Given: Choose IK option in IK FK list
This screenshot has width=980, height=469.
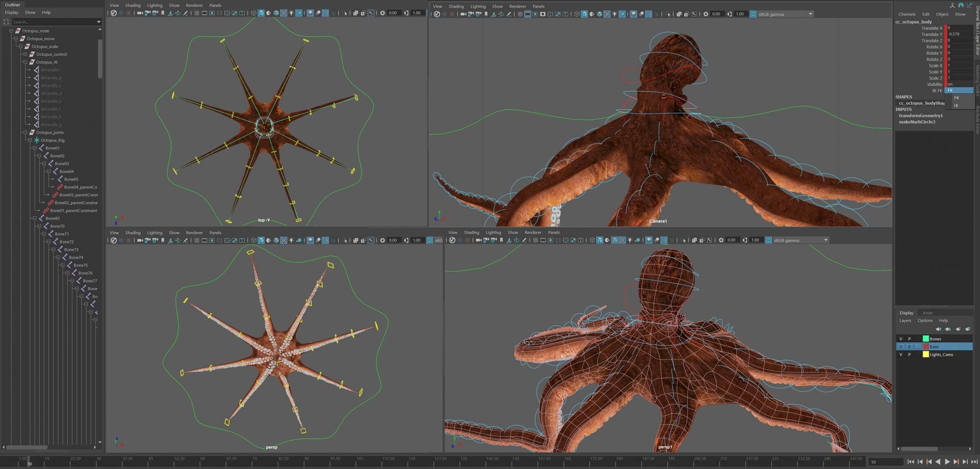Looking at the screenshot, I should (x=956, y=105).
